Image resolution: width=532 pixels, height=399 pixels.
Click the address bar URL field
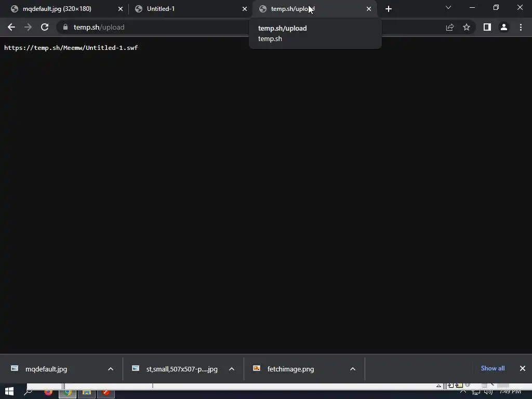pos(251,27)
